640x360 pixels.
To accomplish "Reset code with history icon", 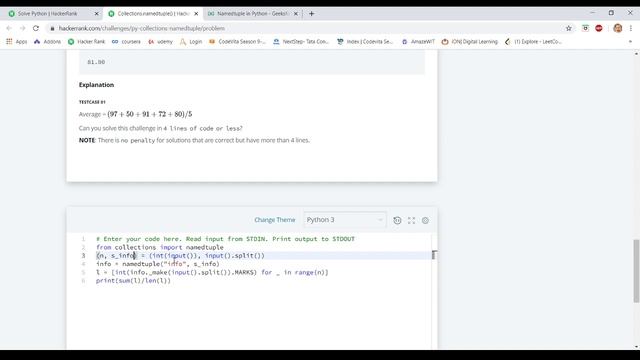I will [397, 220].
